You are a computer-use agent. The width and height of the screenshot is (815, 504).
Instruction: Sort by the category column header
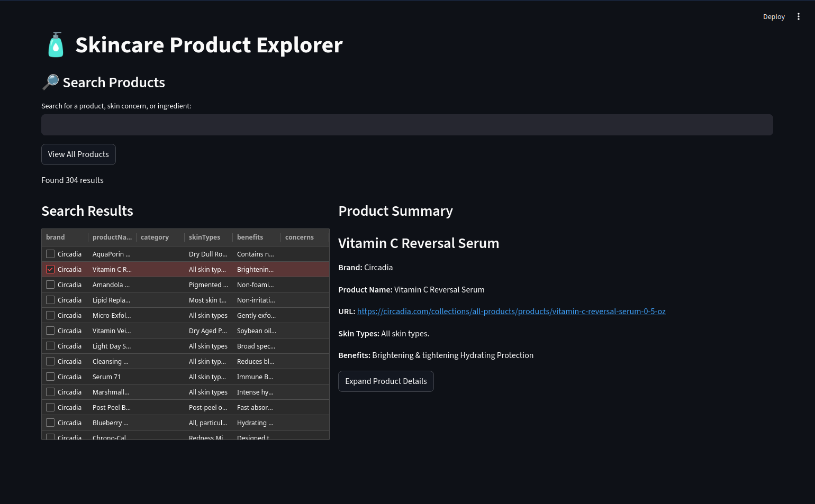[x=160, y=237]
